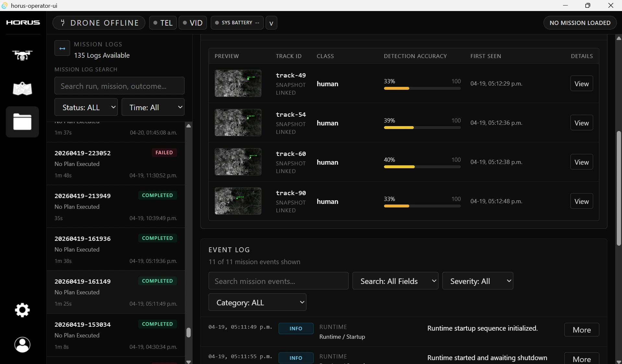The height and width of the screenshot is (364, 622).
Task: Click the log list scrollbar thumb
Action: 188,333
